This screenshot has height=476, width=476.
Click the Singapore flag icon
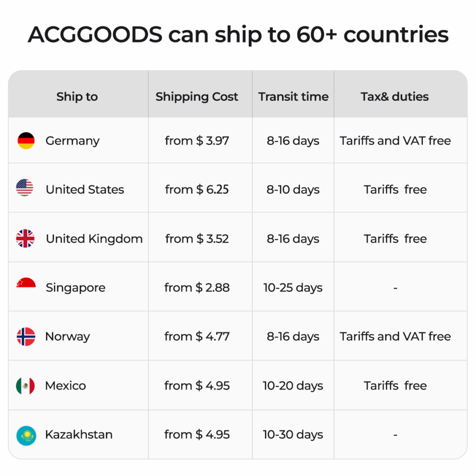26,283
